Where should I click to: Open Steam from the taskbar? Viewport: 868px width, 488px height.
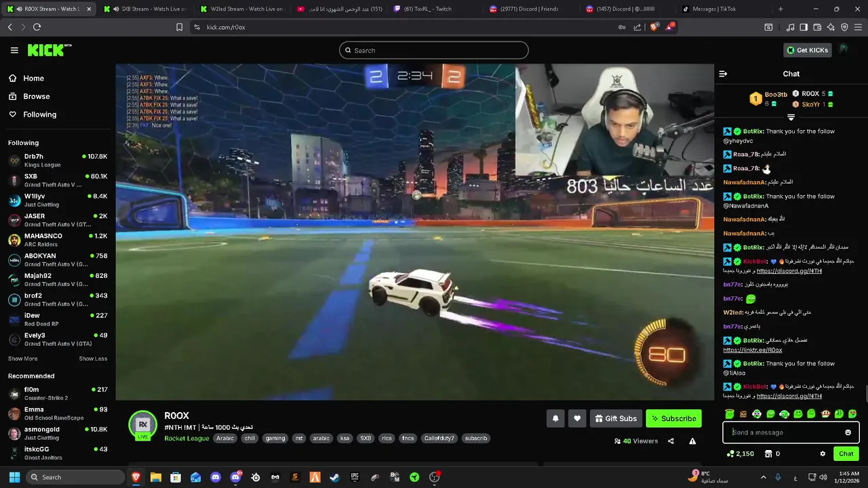point(334,477)
